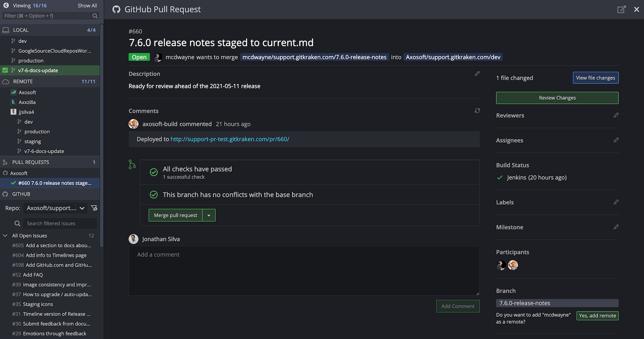Click the issue filter icon beside Repo

[x=94, y=208]
